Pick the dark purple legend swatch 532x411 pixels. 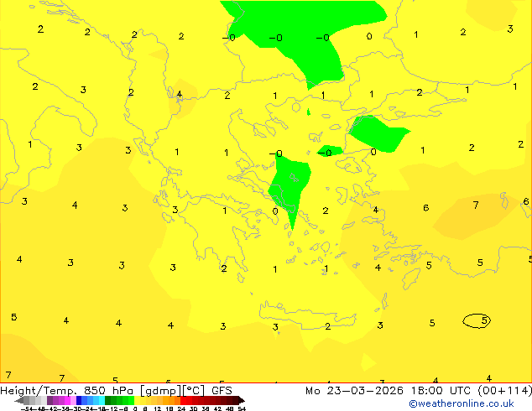point(50,400)
